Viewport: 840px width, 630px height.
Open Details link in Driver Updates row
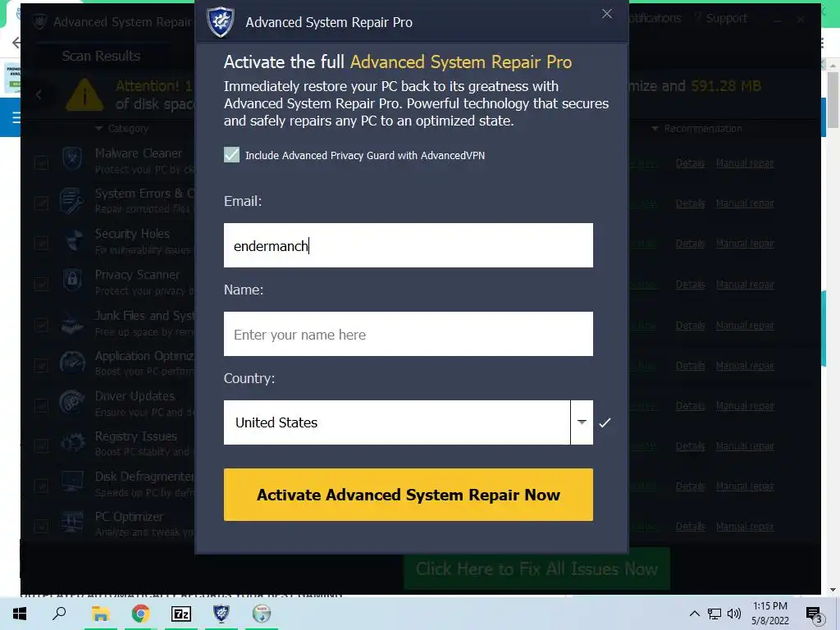click(690, 405)
